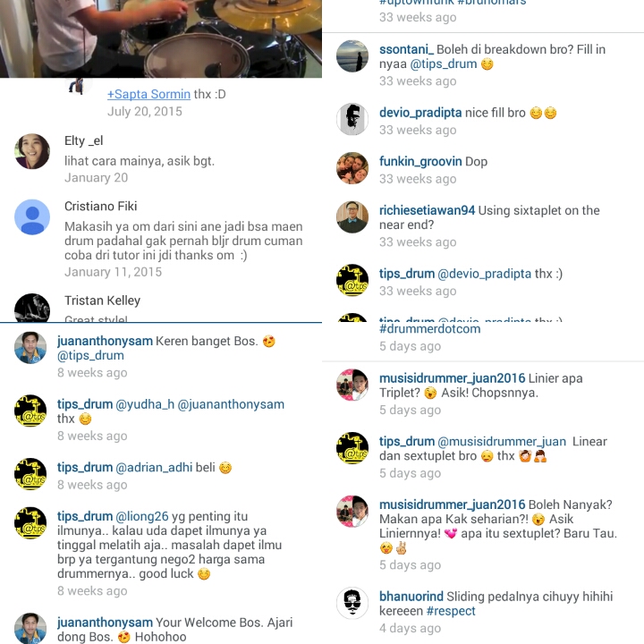Open the drum kit video thumbnail
The image size is (644, 644).
pyautogui.click(x=161, y=38)
